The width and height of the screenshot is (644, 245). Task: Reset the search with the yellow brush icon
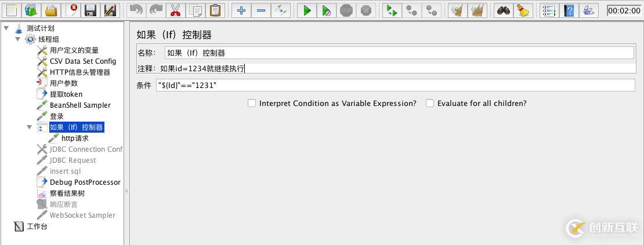[x=523, y=10]
